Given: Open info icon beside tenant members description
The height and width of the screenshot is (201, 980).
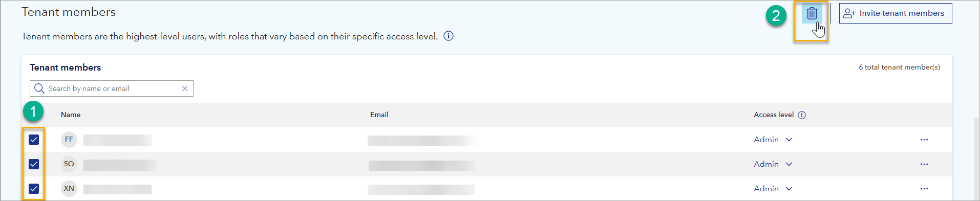Looking at the screenshot, I should 449,36.
